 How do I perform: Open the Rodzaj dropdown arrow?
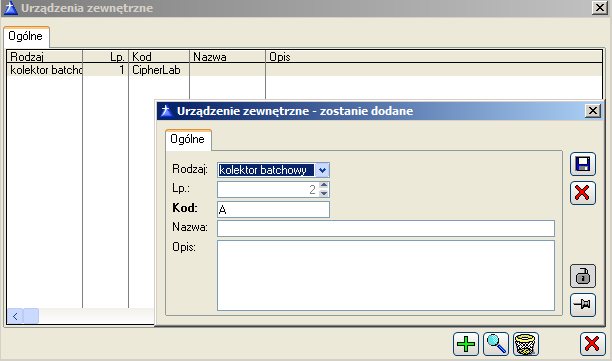(322, 170)
